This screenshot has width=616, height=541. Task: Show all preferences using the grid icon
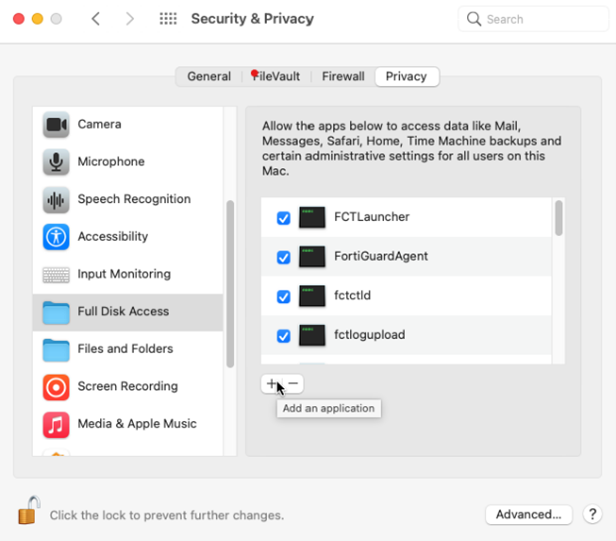point(168,19)
